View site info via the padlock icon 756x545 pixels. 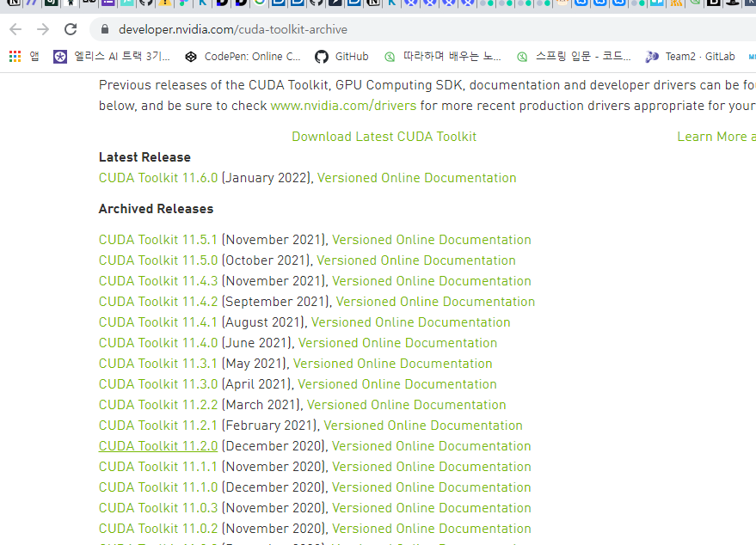point(105,29)
